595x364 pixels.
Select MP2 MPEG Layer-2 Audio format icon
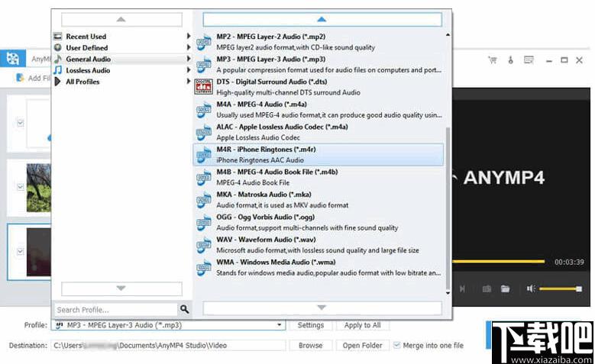point(203,42)
